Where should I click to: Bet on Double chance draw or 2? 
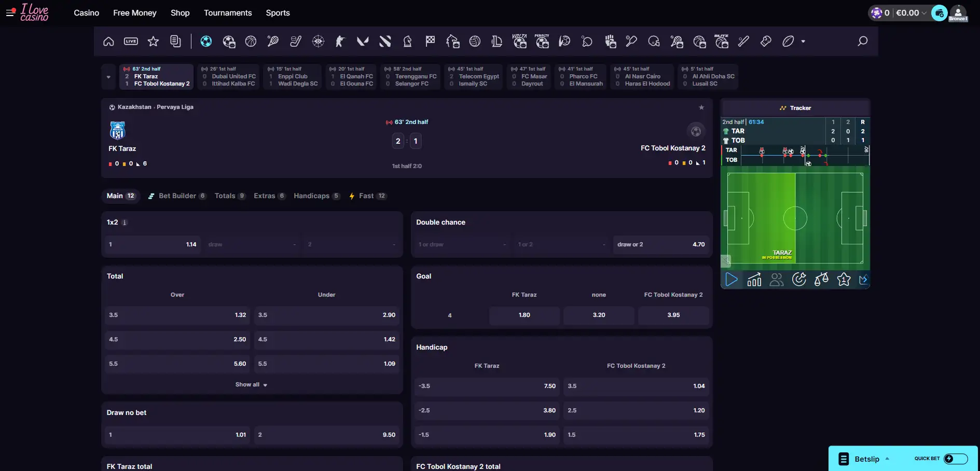[x=661, y=244]
